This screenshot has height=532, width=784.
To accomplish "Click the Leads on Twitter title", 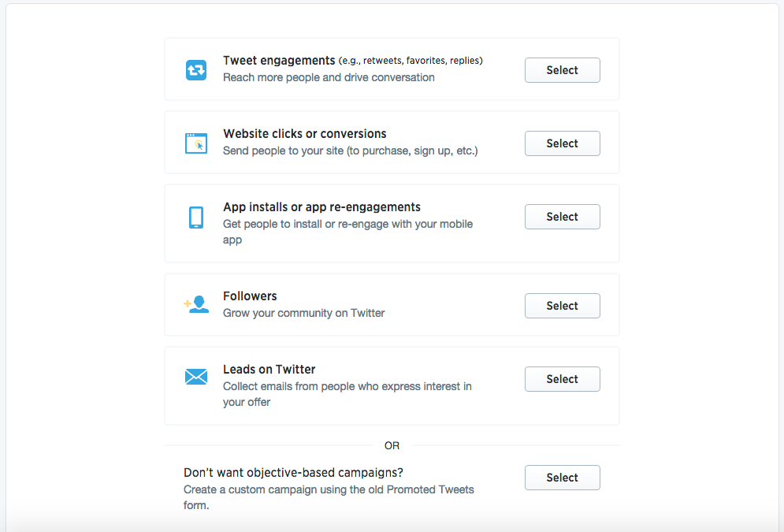I will [x=269, y=370].
